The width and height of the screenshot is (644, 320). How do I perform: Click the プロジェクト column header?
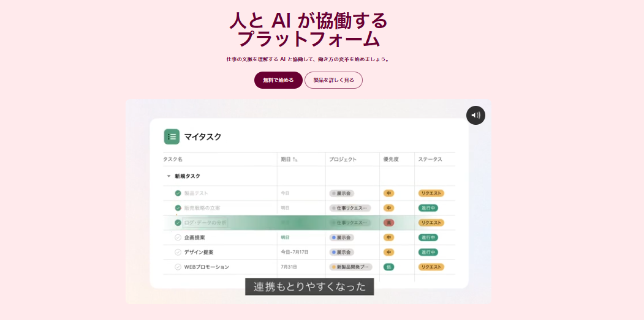point(343,160)
